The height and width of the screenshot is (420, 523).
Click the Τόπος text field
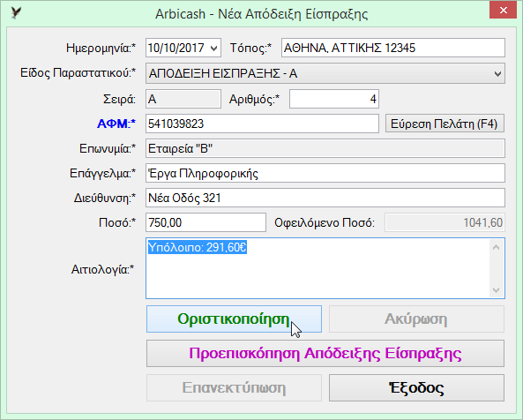[x=393, y=48]
